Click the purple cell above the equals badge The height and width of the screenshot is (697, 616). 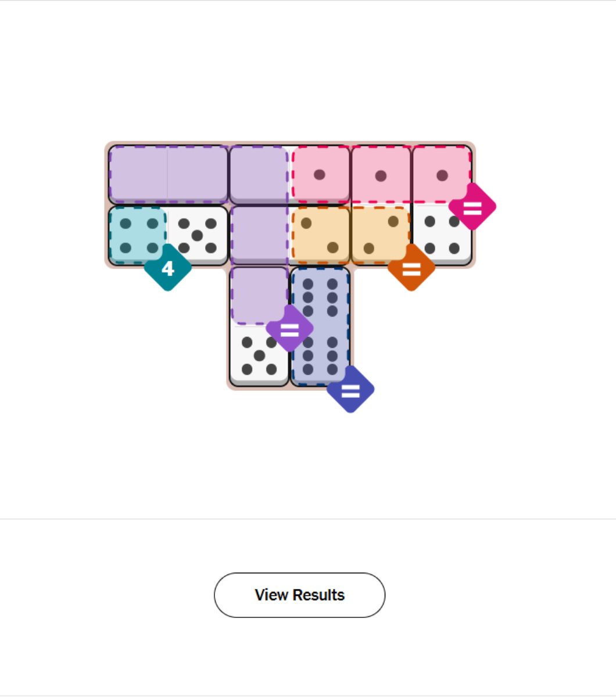(x=259, y=294)
